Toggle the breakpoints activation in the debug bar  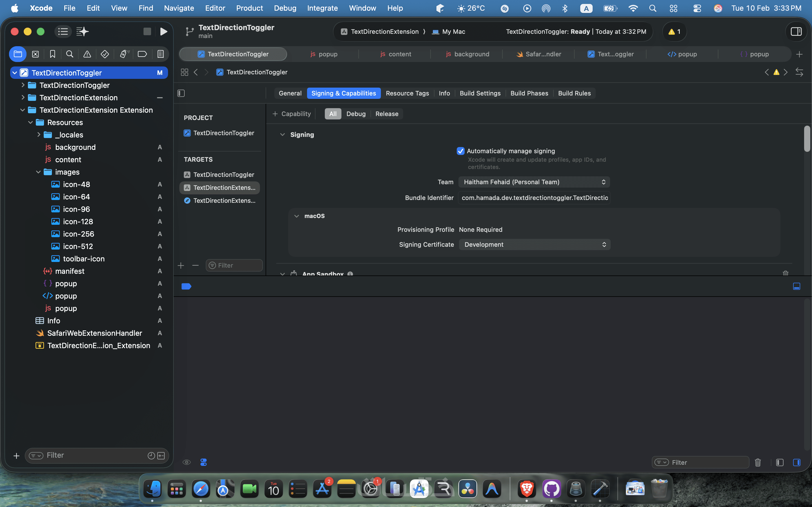[186, 286]
